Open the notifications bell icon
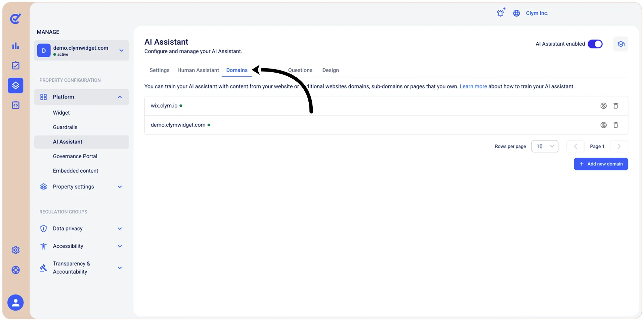 click(501, 13)
